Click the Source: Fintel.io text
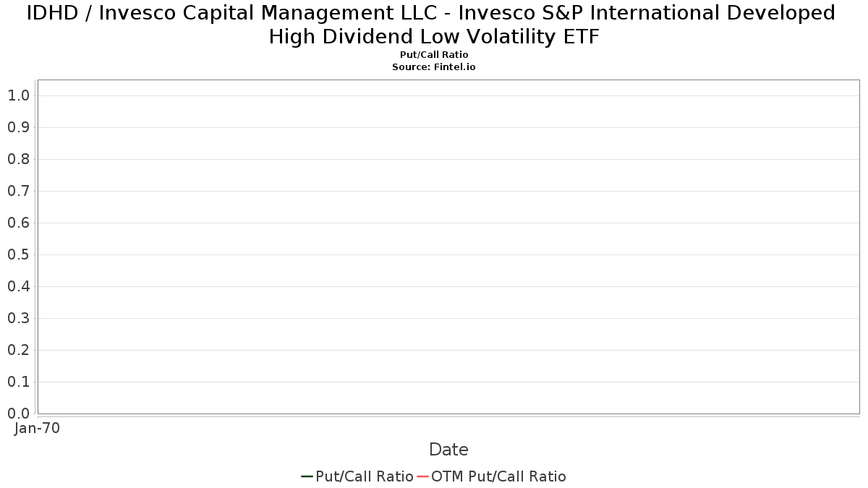 pyautogui.click(x=434, y=67)
